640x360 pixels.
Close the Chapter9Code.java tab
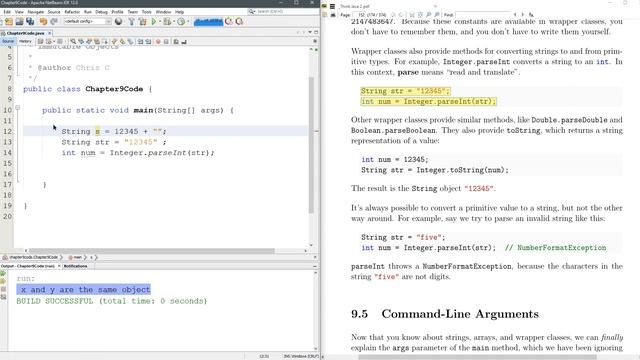(49, 33)
